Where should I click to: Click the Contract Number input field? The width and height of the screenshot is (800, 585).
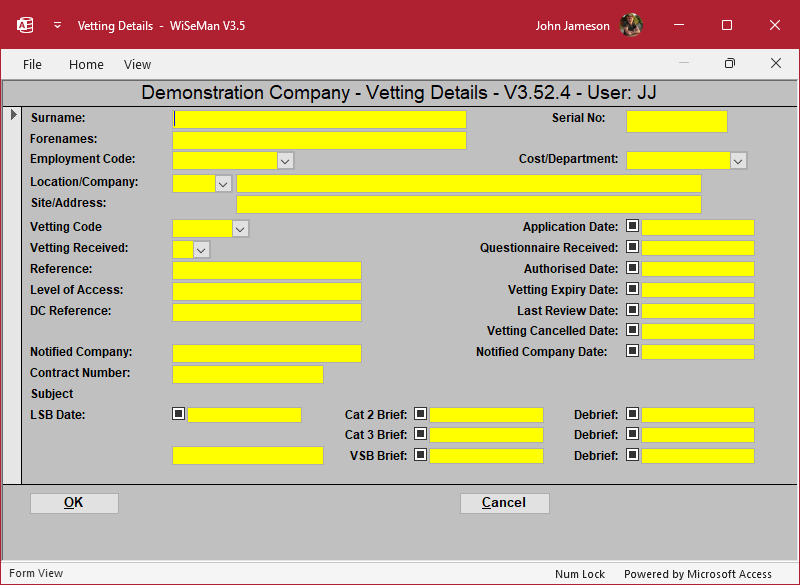point(248,374)
